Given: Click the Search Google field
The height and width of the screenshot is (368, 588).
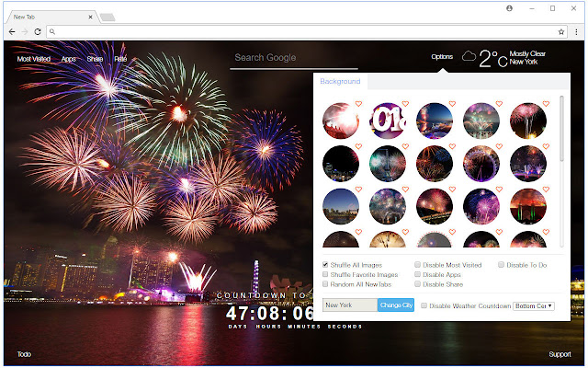Looking at the screenshot, I should [x=294, y=59].
